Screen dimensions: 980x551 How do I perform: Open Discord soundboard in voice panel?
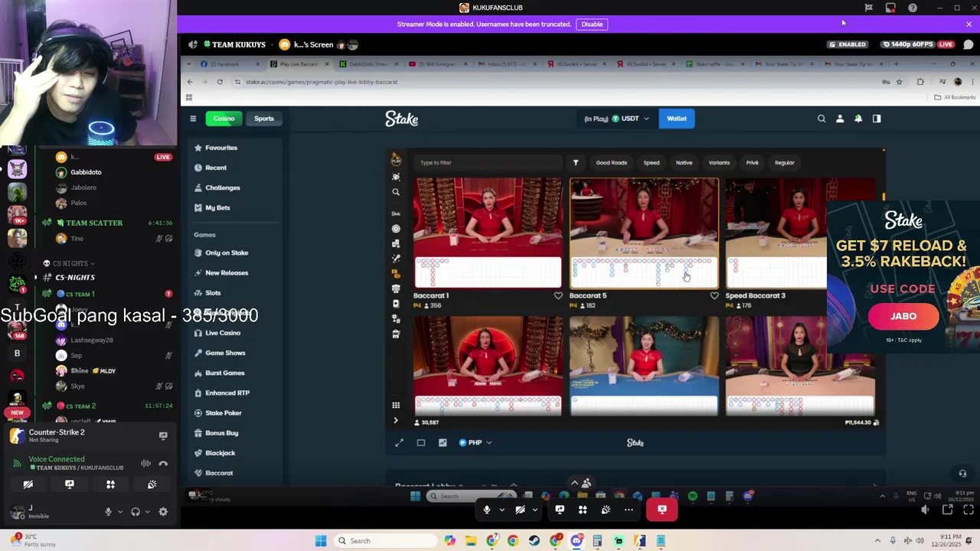(x=152, y=484)
